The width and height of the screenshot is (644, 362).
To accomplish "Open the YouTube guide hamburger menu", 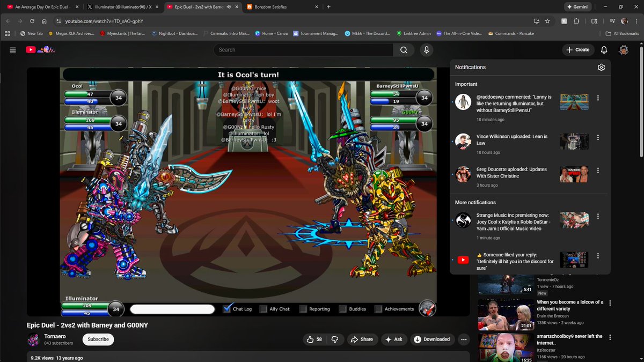I will [13, 49].
